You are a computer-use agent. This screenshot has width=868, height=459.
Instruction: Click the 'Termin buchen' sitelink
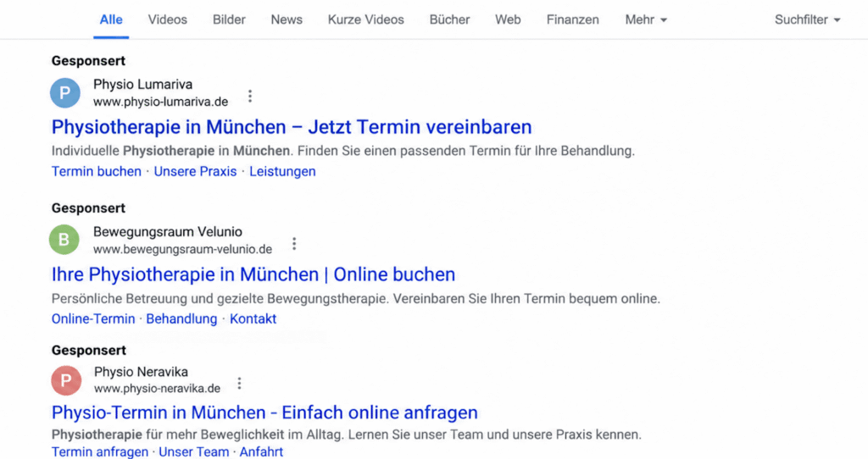click(x=97, y=171)
